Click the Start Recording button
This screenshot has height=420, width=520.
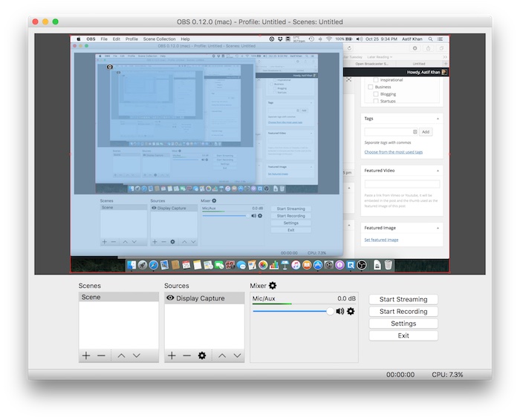coord(403,312)
